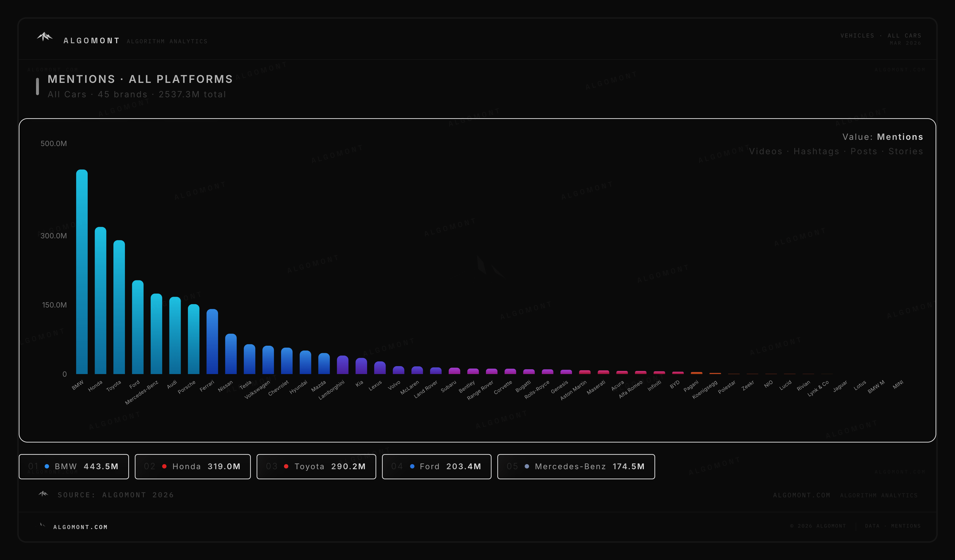
Task: Click the blue dot in BMW card
Action: click(47, 466)
